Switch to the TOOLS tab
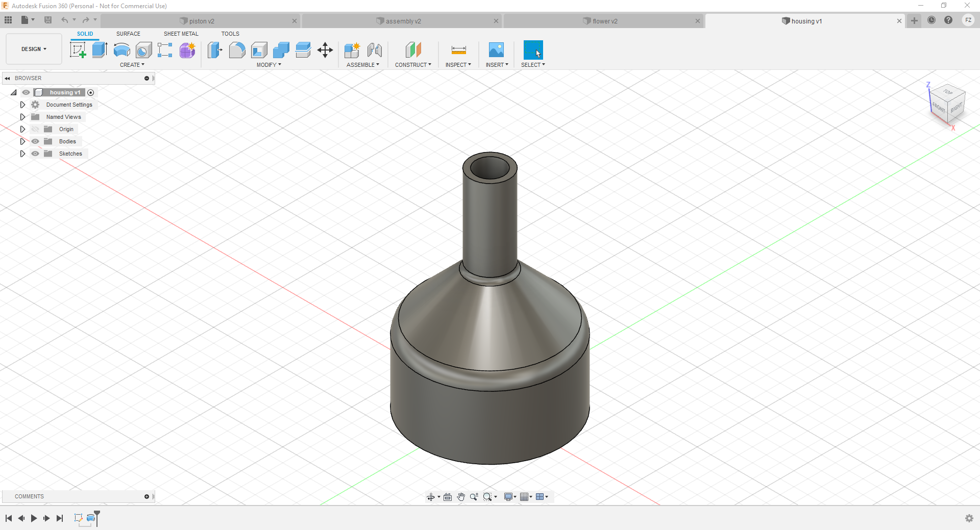Image resolution: width=980 pixels, height=530 pixels. 230,34
